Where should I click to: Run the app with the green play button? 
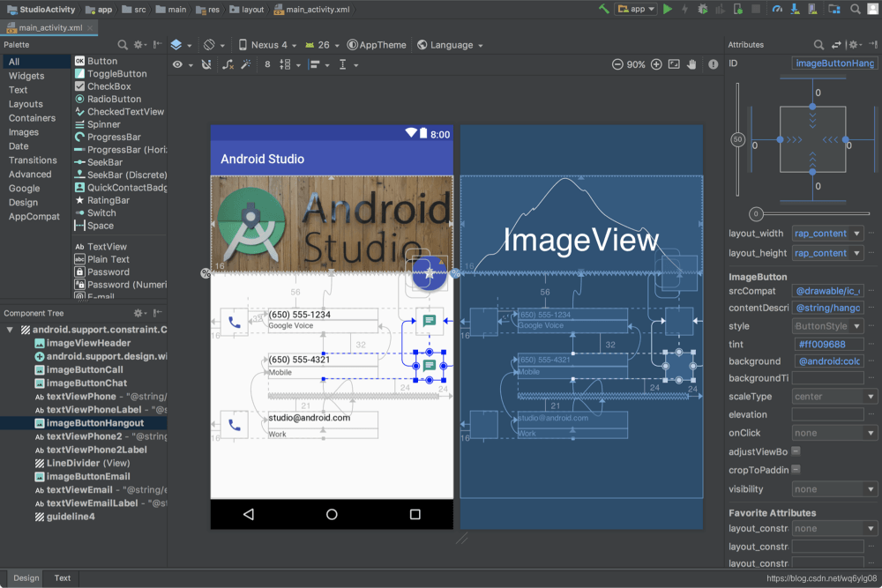pyautogui.click(x=667, y=9)
